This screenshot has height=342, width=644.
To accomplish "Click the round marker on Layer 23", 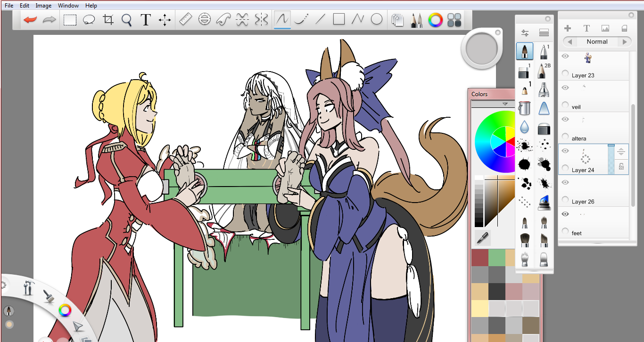I will pyautogui.click(x=565, y=73).
